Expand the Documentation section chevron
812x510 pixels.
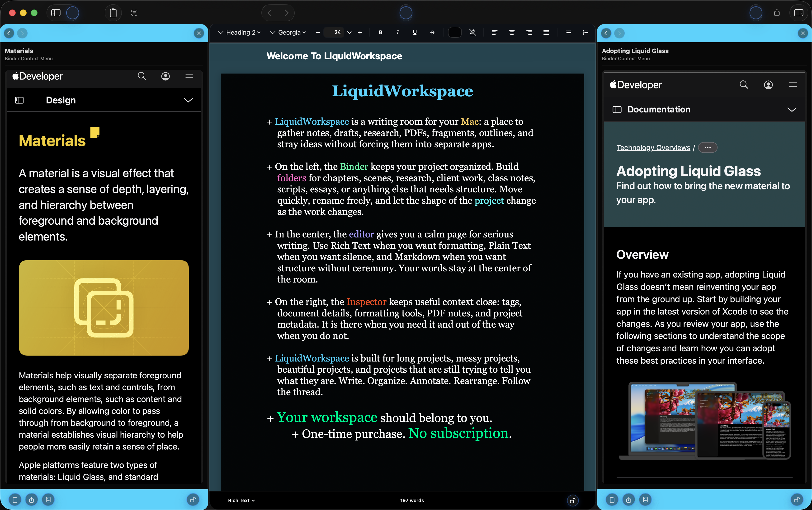click(x=792, y=110)
